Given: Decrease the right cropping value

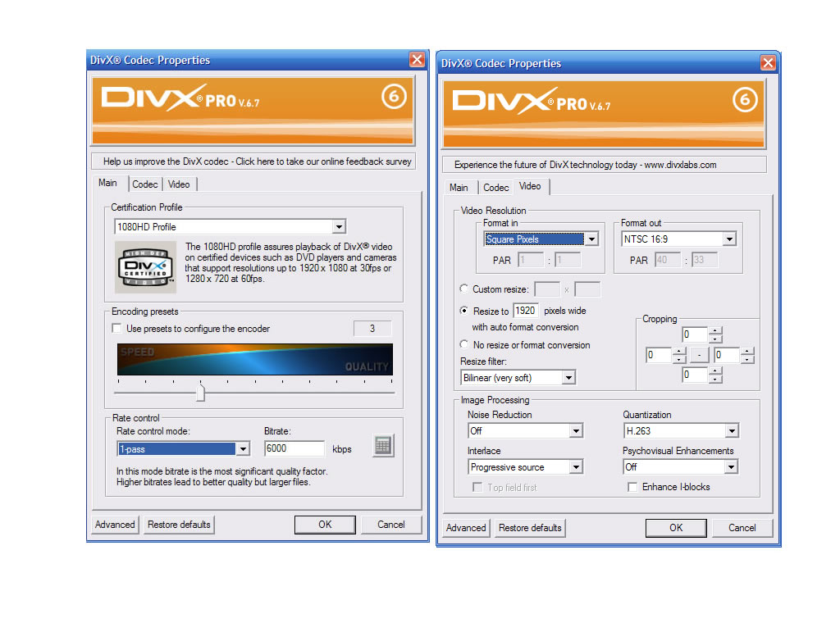Looking at the screenshot, I should (746, 359).
